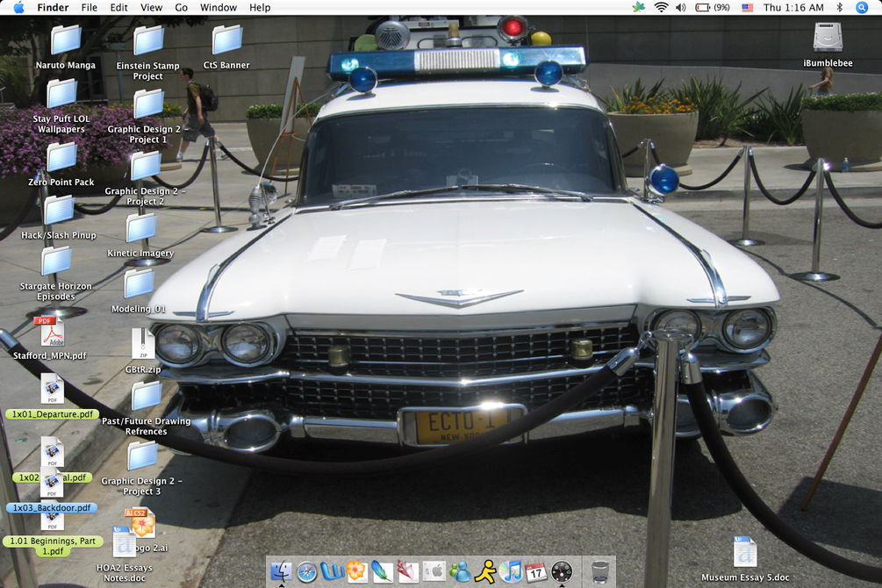882x588 pixels.
Task: Open the Go menu
Action: (x=180, y=7)
